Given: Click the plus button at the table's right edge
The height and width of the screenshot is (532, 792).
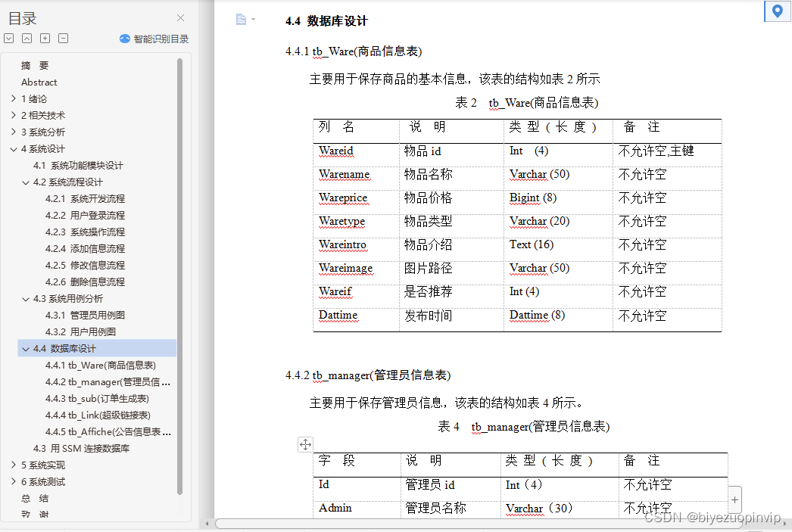Looking at the screenshot, I should pos(735,499).
